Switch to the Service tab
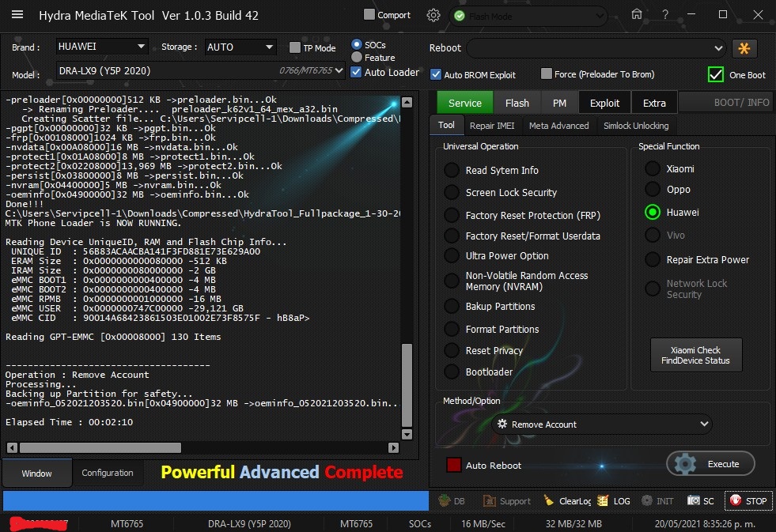The width and height of the screenshot is (776, 532). 464,103
